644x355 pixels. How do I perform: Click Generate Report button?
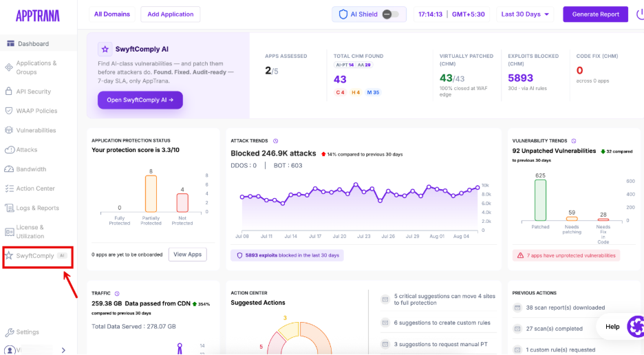coord(595,14)
